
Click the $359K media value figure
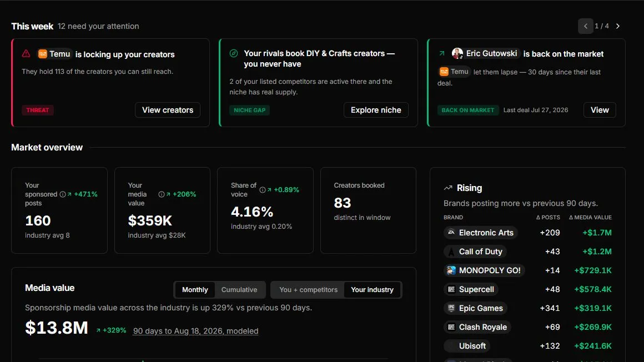coord(150,220)
